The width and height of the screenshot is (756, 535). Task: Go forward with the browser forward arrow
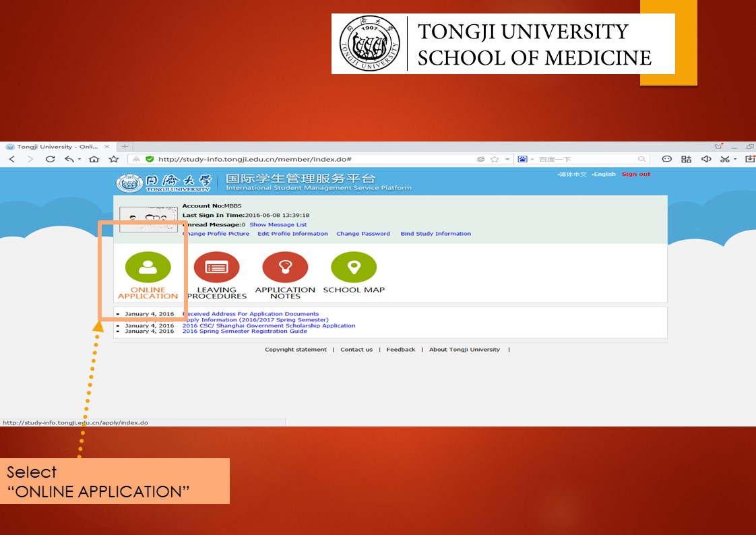click(x=30, y=159)
